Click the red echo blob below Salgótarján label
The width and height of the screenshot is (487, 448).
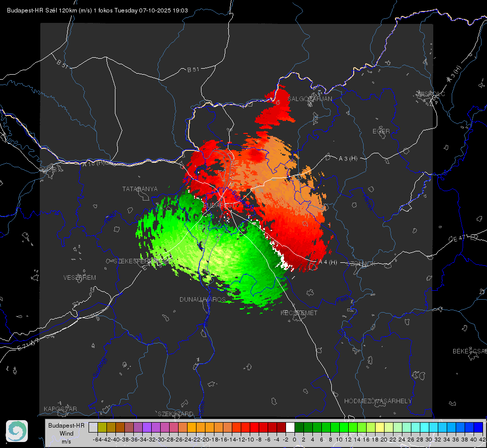coord(275,112)
